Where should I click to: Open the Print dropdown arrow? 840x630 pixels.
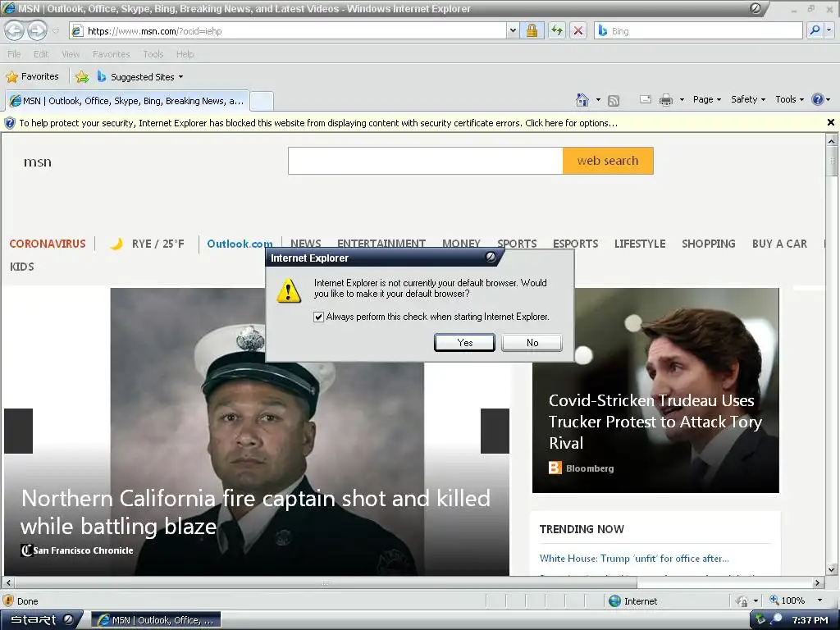(682, 99)
